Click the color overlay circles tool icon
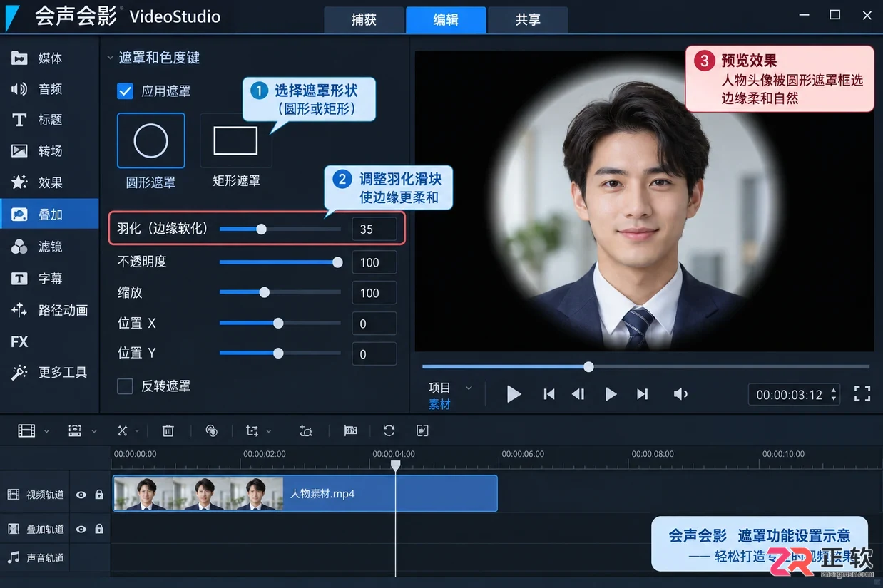This screenshot has height=588, width=883. (x=211, y=430)
